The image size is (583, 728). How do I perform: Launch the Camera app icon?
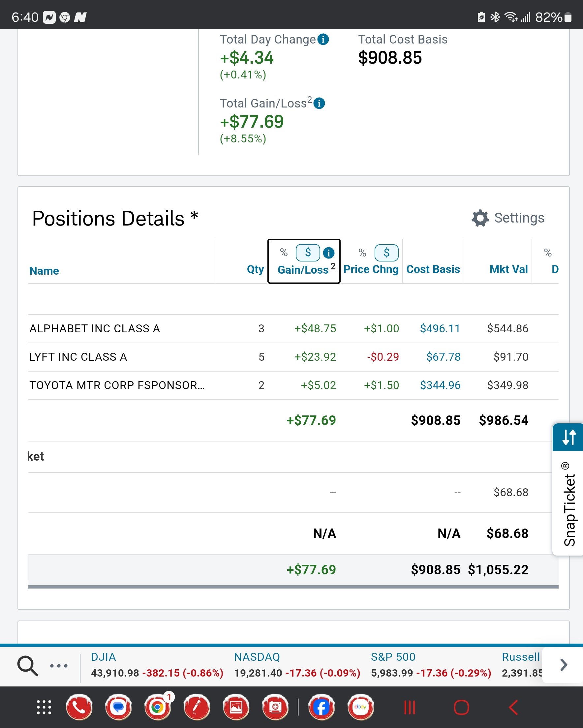(x=275, y=707)
